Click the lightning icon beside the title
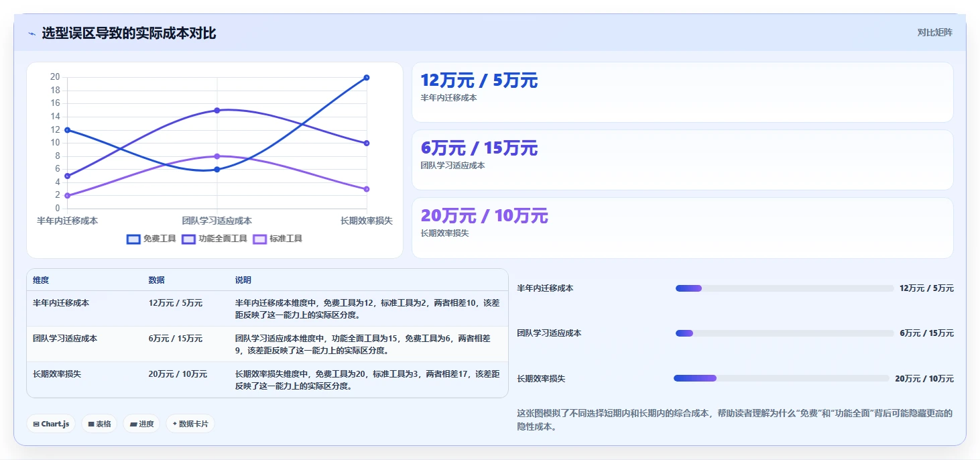This screenshot has width=980, height=460. (32, 34)
